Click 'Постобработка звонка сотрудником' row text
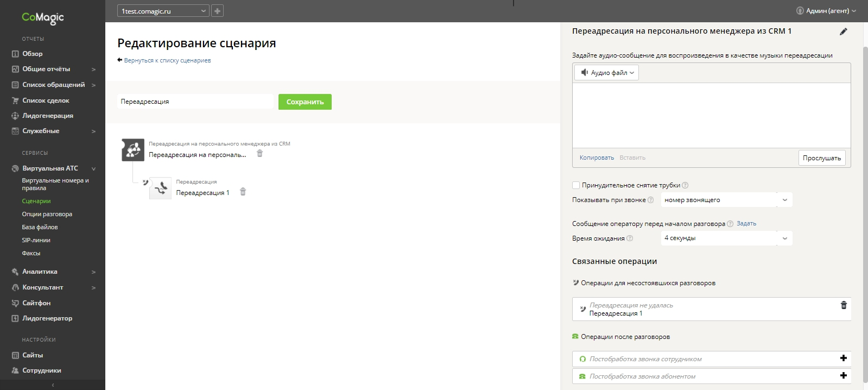Viewport: 868px width, 390px height. coord(645,359)
